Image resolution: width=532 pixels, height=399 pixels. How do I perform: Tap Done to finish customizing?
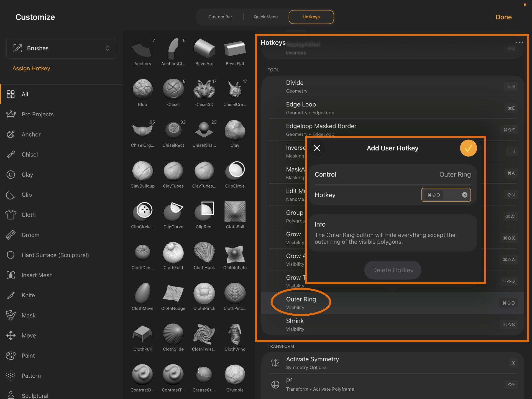[x=503, y=17]
